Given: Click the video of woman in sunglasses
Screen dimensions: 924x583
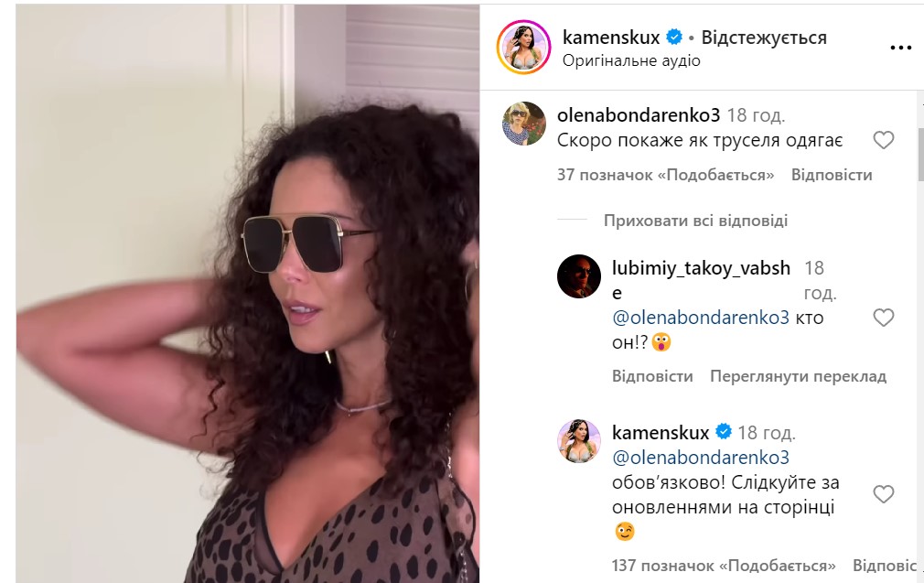Looking at the screenshot, I should (x=248, y=294).
